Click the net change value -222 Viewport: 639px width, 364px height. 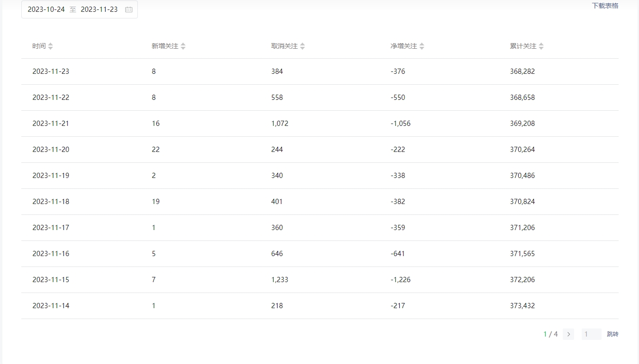pos(398,150)
